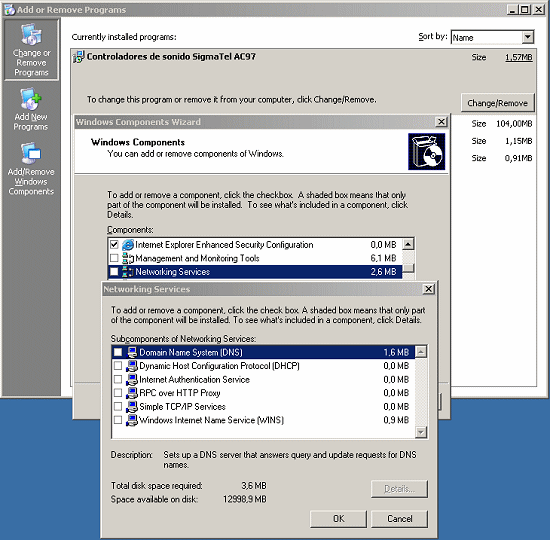Cancel the Networking Services dialog
Image resolution: width=550 pixels, height=540 pixels.
(x=399, y=519)
